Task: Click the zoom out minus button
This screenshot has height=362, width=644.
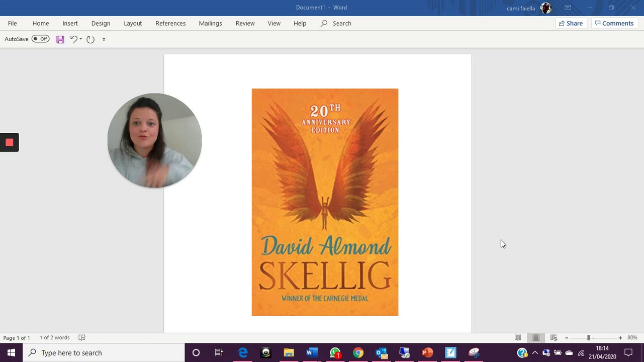Action: (567, 338)
